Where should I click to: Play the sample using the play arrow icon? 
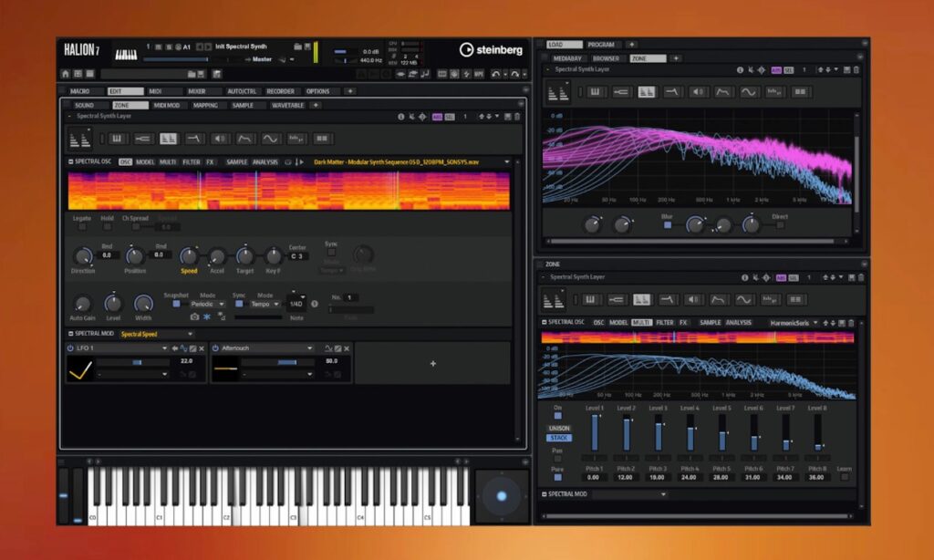point(301,162)
